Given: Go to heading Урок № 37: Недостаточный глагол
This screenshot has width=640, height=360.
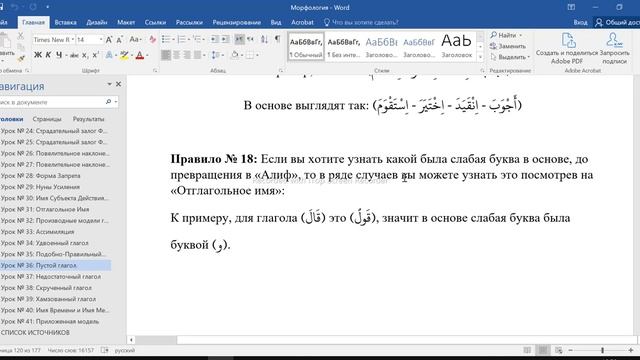Looking at the screenshot, I should 51,276.
